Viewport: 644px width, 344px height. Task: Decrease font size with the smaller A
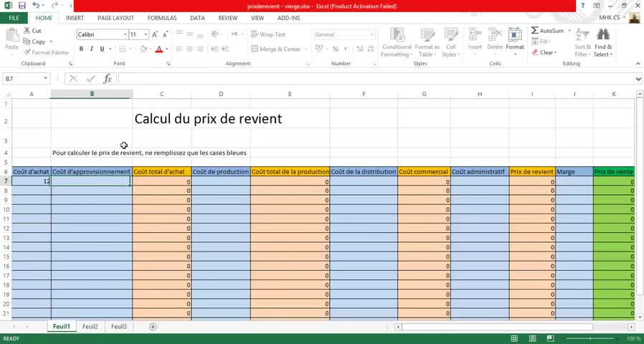pos(165,34)
